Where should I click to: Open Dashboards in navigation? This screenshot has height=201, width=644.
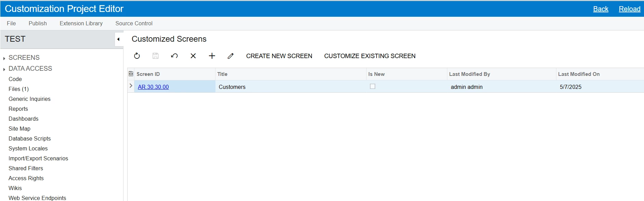(23, 119)
